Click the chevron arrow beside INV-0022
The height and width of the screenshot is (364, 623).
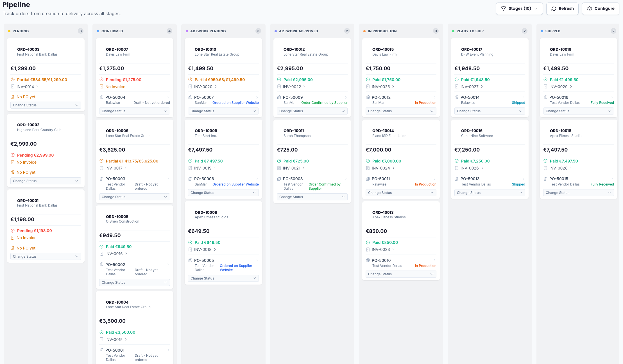coord(304,87)
